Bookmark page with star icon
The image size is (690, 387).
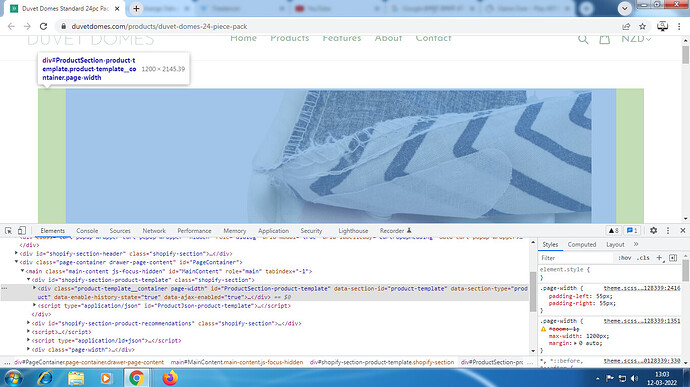point(642,26)
